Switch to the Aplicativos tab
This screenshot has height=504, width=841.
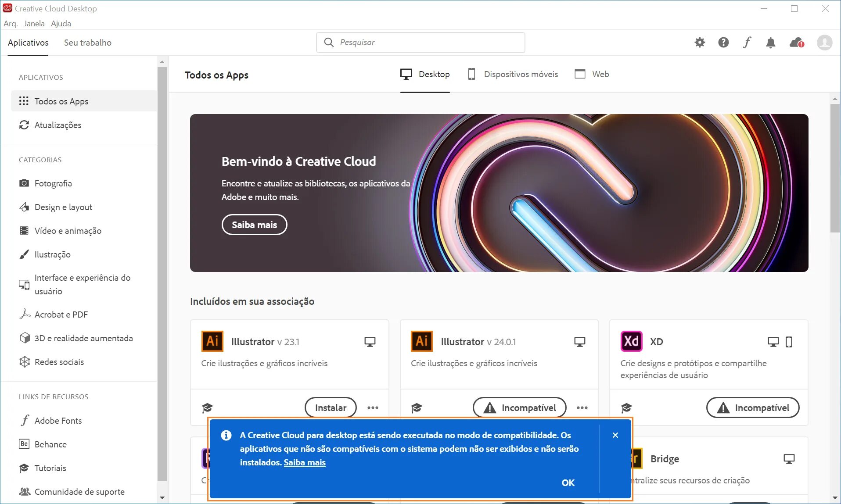pos(28,43)
